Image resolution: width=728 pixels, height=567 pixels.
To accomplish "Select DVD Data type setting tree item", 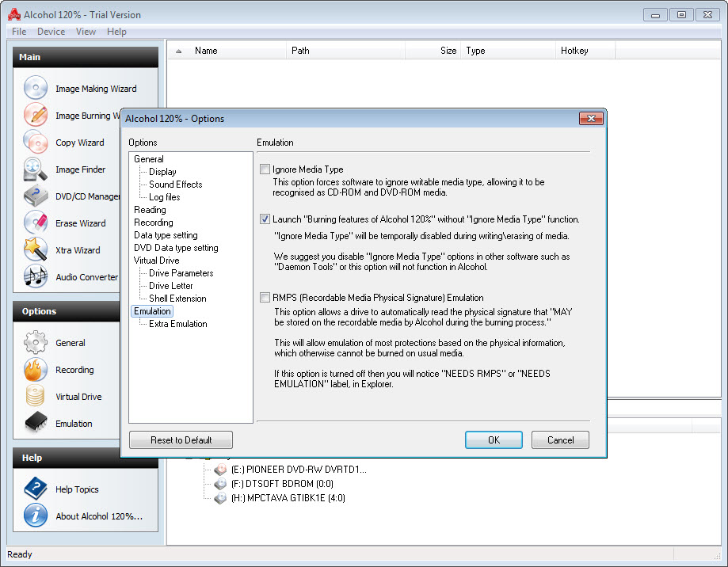I will pyautogui.click(x=176, y=248).
